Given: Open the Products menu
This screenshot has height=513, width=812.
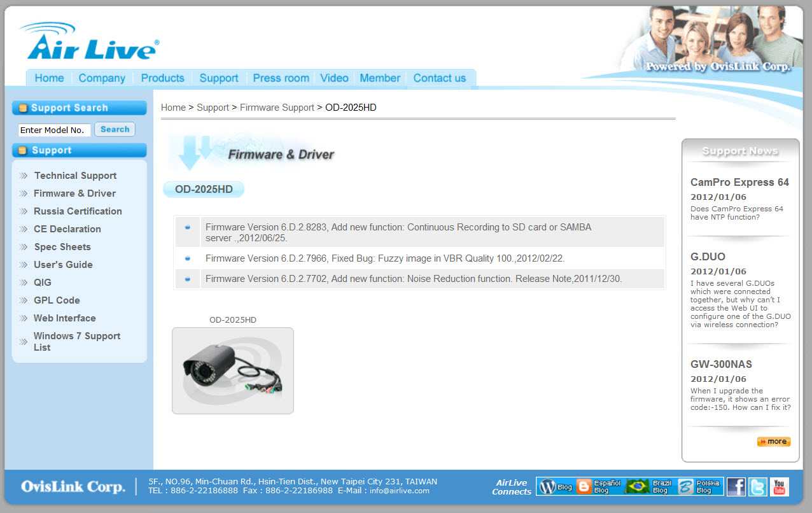Looking at the screenshot, I should tap(162, 78).
